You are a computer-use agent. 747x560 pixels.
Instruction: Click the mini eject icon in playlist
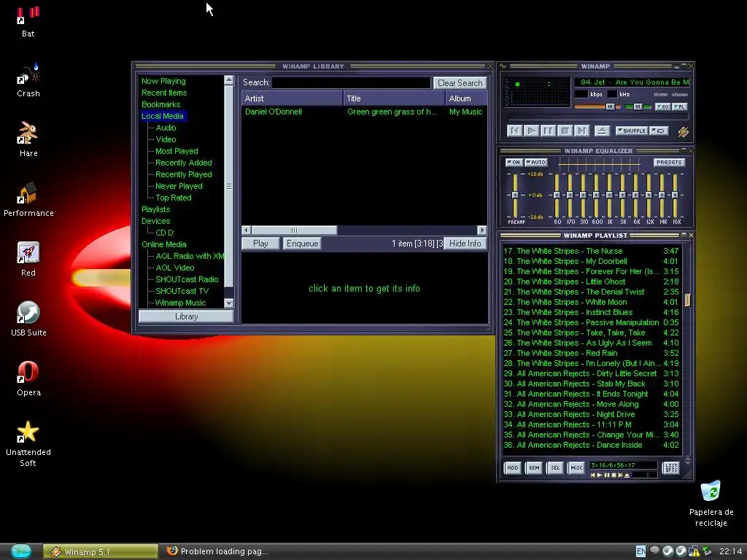coord(627,475)
